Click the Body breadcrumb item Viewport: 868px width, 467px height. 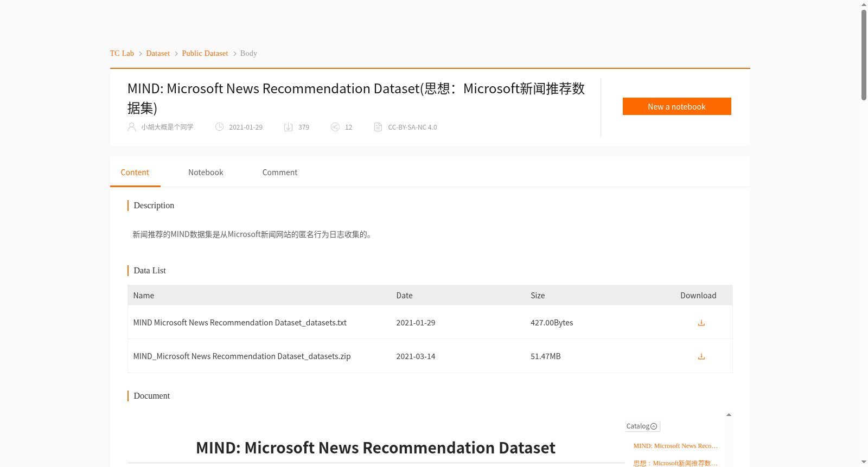pyautogui.click(x=248, y=53)
